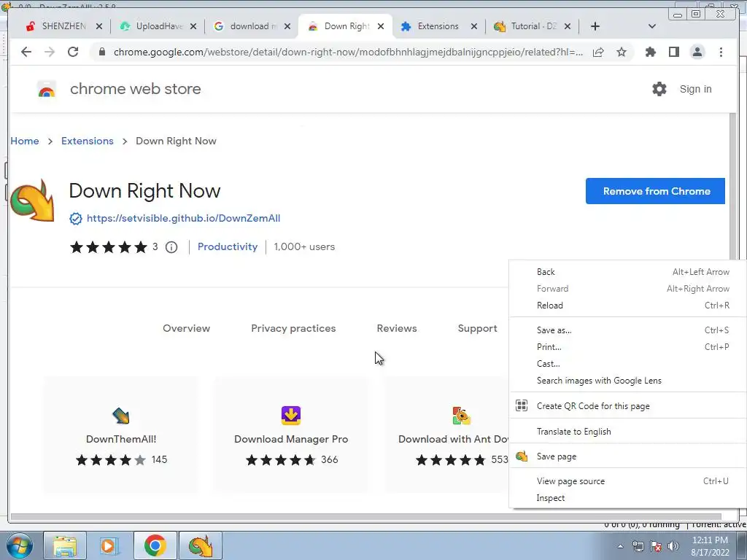The image size is (747, 560).
Task: Open the Privacy practices tab
Action: click(x=293, y=329)
